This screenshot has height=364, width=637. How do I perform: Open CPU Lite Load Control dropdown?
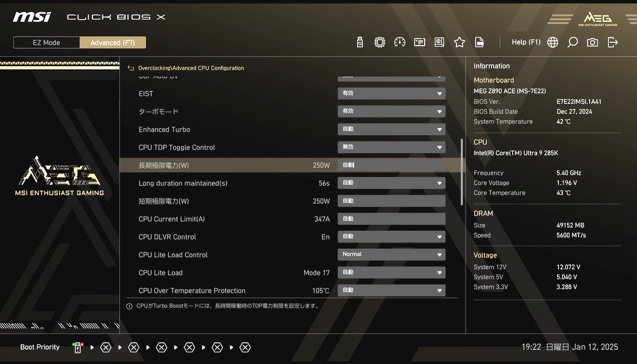click(x=391, y=255)
